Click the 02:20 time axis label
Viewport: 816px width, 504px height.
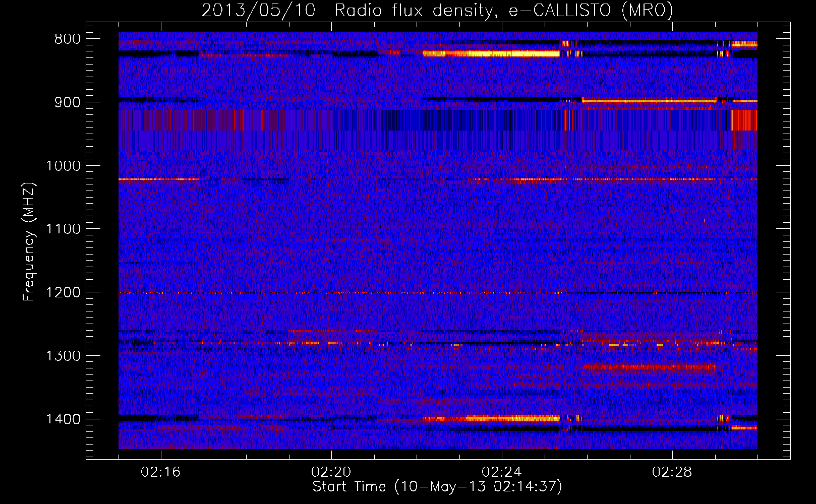coord(331,472)
